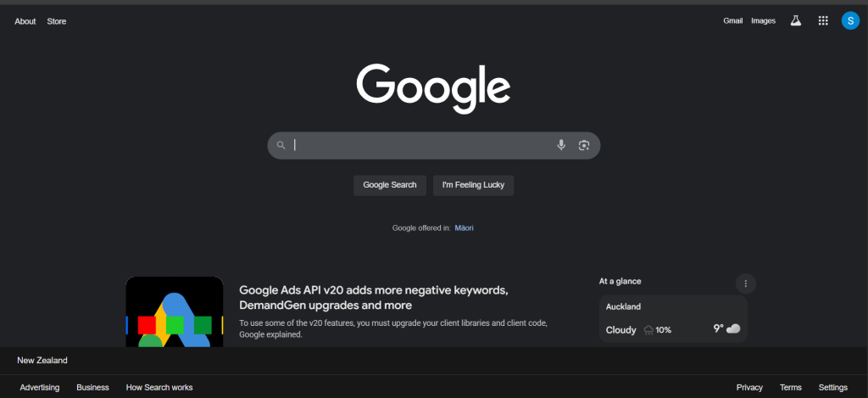Open At a glance three-dot options

(x=746, y=283)
